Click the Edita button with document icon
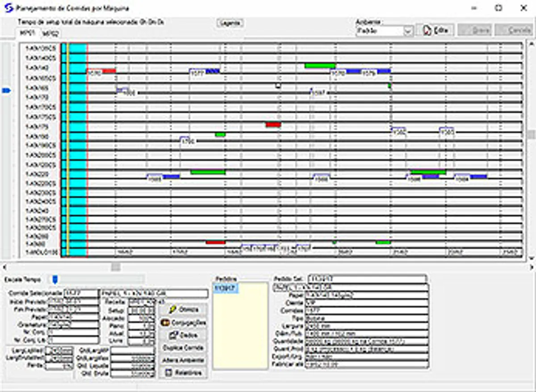This screenshot has width=536, height=392. (x=435, y=30)
